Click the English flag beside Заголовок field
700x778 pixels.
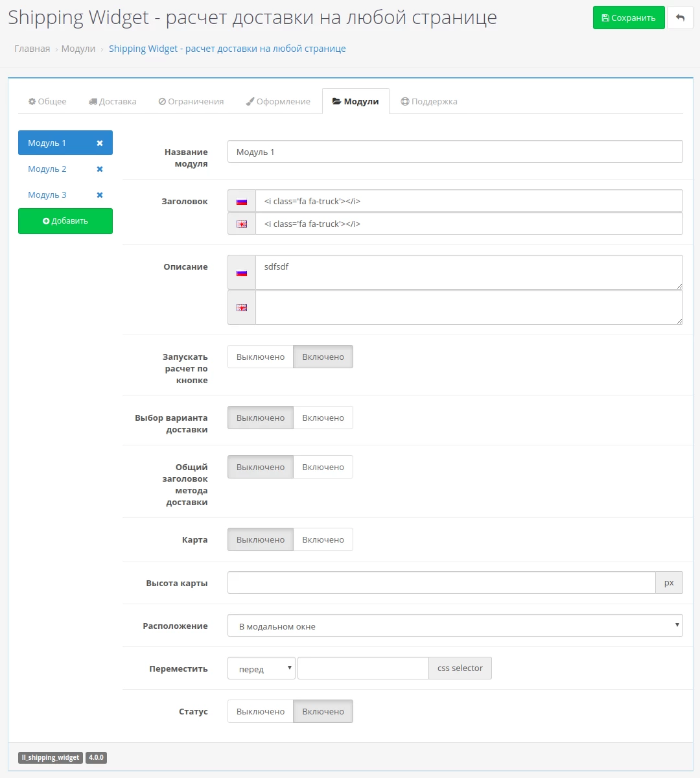click(x=242, y=224)
